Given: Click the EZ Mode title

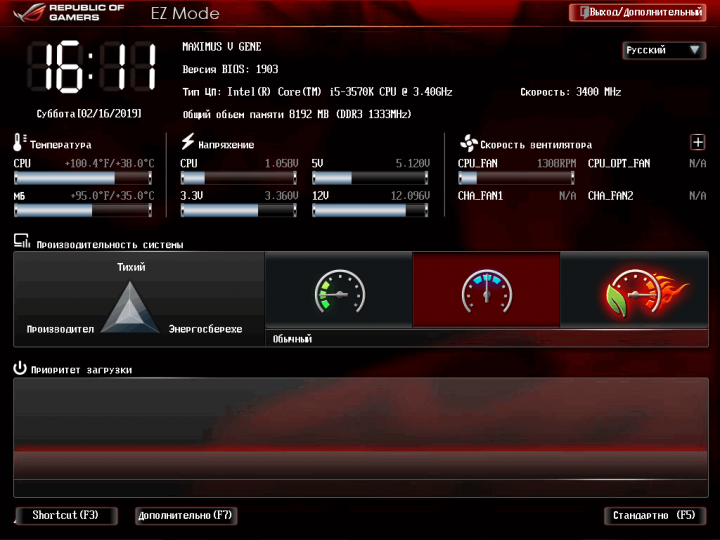Looking at the screenshot, I should (x=185, y=13).
